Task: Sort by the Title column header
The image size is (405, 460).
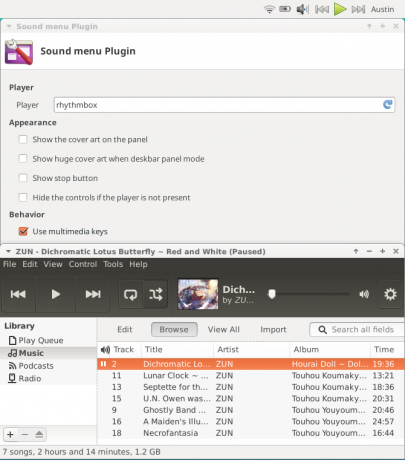Action: (177, 349)
